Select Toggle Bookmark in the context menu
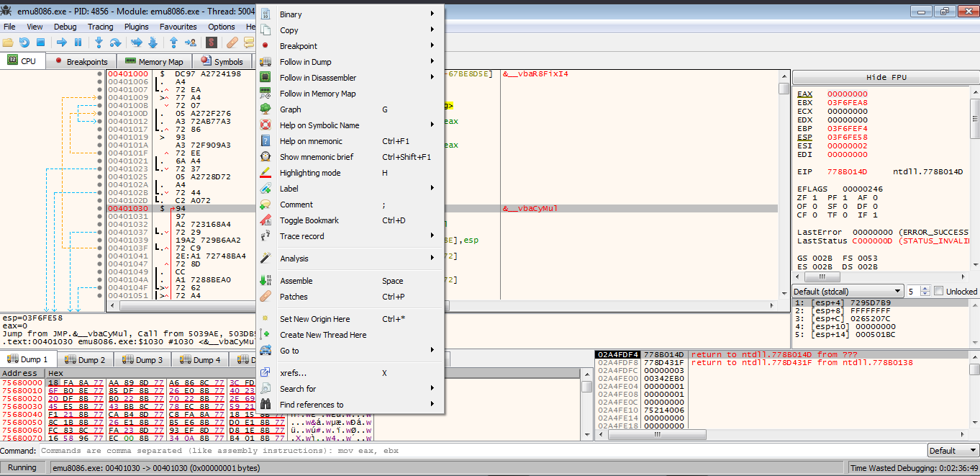 click(x=309, y=220)
